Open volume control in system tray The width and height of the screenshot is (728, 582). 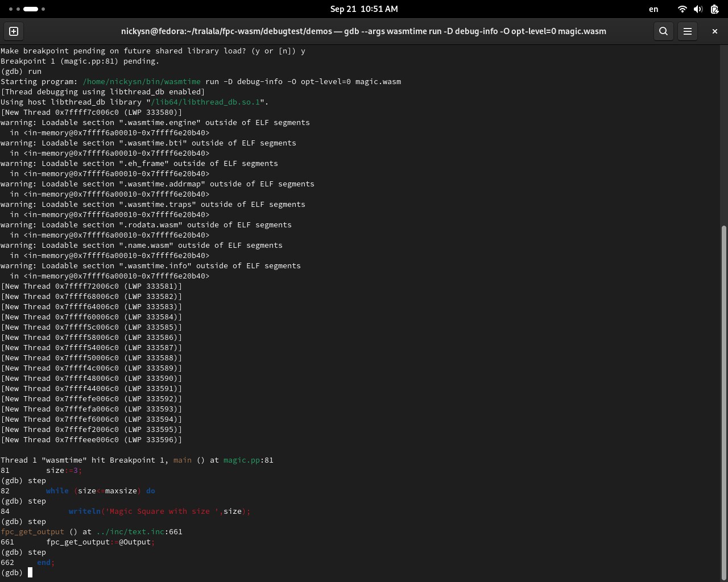pos(698,9)
